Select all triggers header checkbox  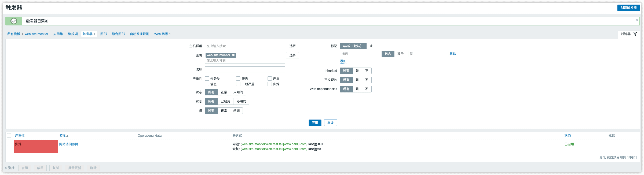pyautogui.click(x=9, y=136)
